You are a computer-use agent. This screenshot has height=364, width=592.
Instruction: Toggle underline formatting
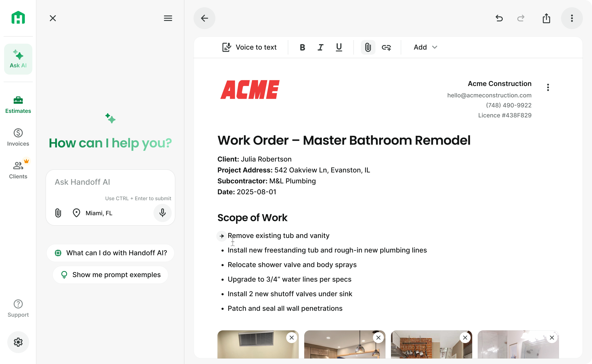coord(339,47)
